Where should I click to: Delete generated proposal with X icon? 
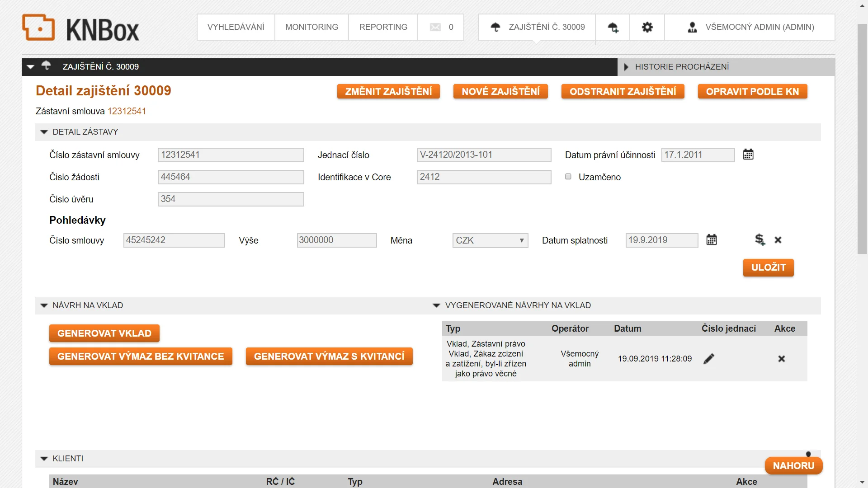782,359
